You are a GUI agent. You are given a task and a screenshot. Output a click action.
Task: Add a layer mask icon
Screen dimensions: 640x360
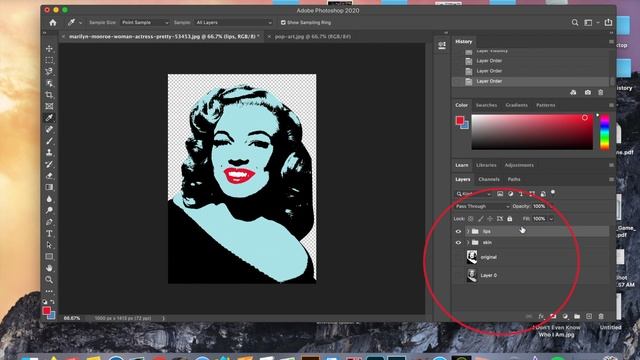[553, 316]
